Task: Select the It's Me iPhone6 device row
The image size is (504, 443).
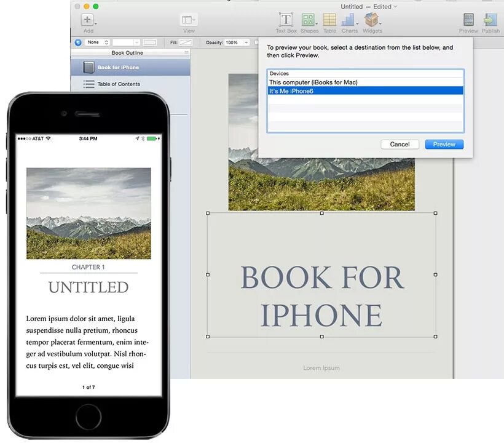Action: click(x=366, y=90)
